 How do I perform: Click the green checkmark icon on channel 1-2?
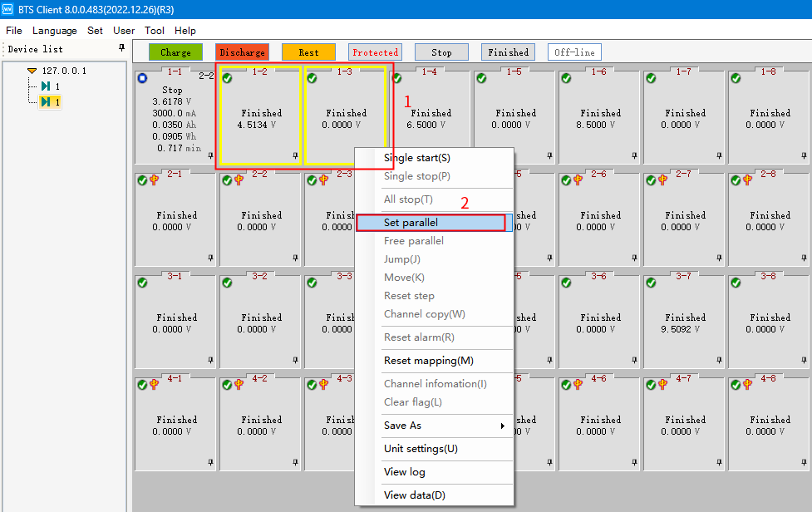click(x=228, y=78)
